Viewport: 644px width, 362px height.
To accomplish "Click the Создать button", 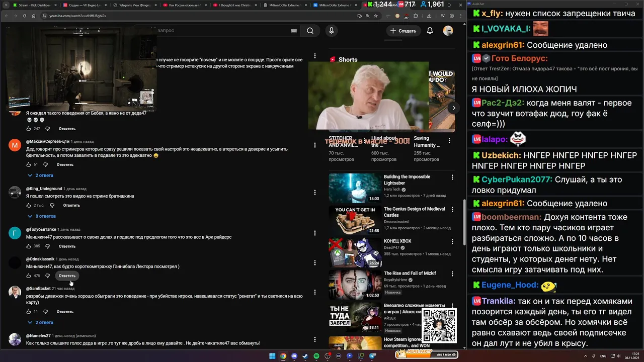I will tap(404, 31).
